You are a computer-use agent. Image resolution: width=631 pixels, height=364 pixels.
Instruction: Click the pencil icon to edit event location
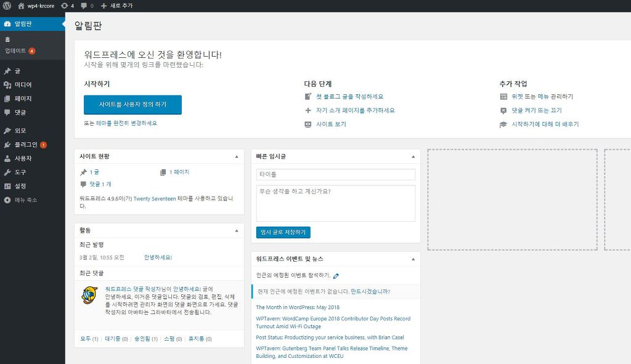point(336,276)
